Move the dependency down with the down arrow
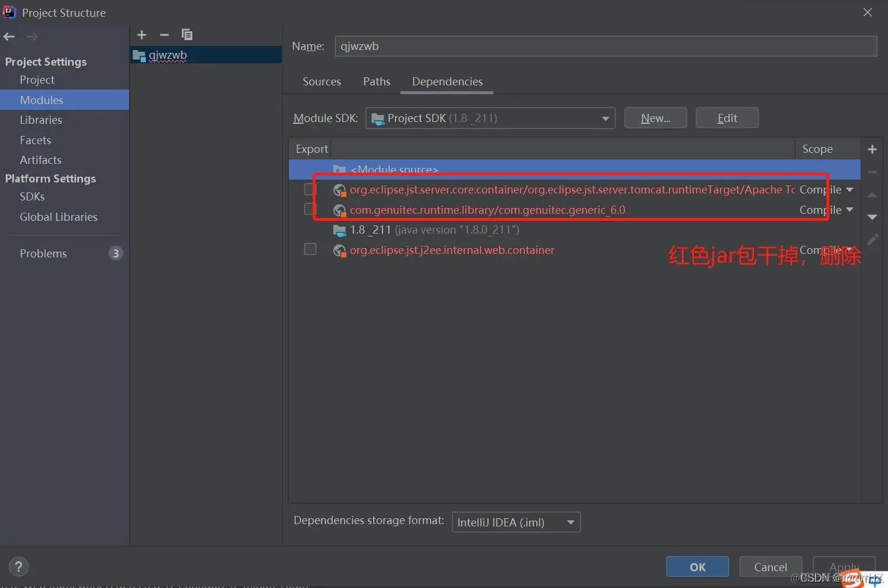Screen dimensions: 888x588 pyautogui.click(x=872, y=217)
